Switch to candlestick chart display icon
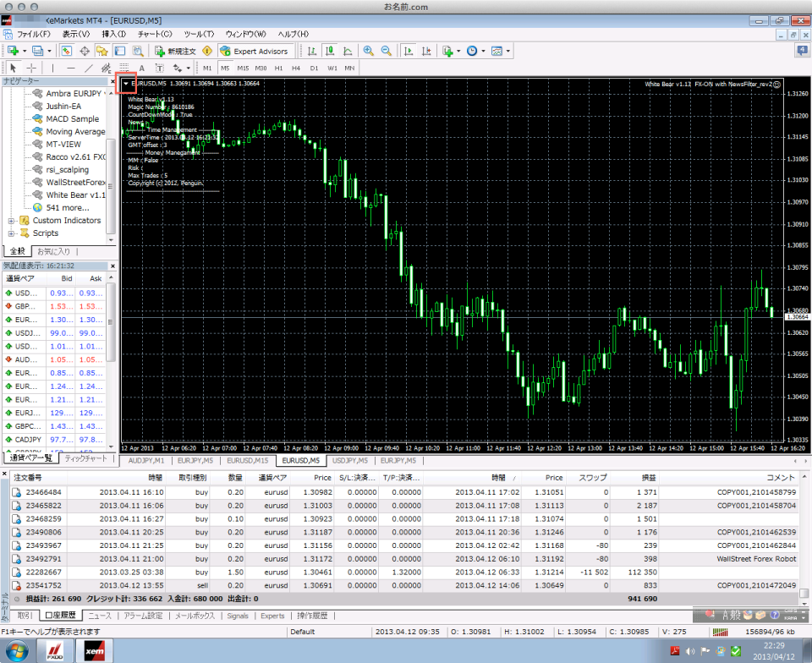The image size is (812, 663). (330, 51)
